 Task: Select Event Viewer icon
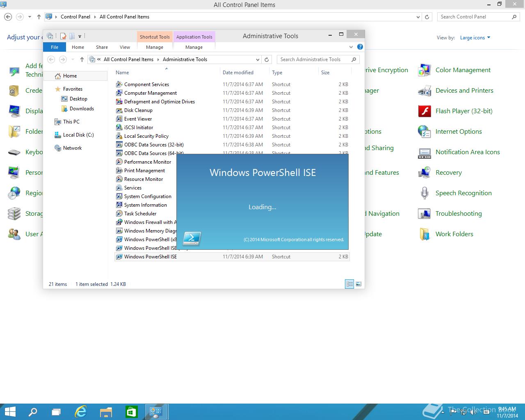pos(119,119)
